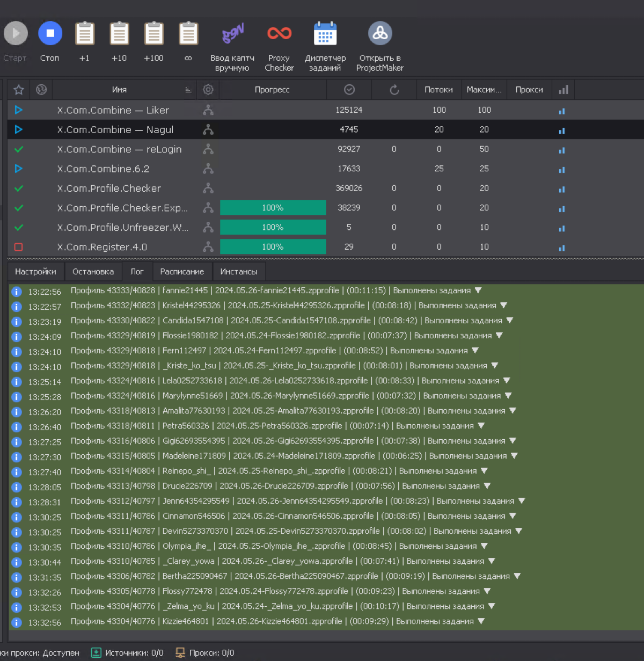Open the task scheduler calendar icon
644x661 pixels.
[325, 34]
